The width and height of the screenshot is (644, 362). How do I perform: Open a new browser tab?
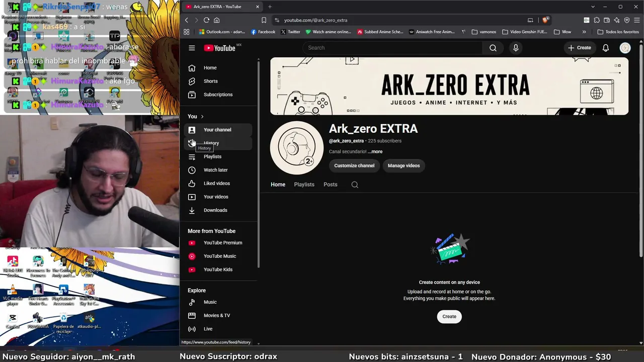tap(270, 7)
